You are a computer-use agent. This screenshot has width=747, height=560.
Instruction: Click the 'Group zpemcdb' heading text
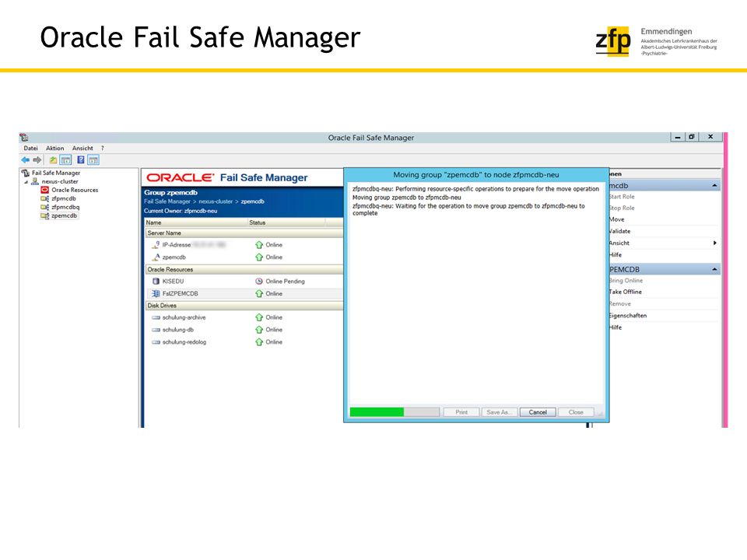(170, 192)
